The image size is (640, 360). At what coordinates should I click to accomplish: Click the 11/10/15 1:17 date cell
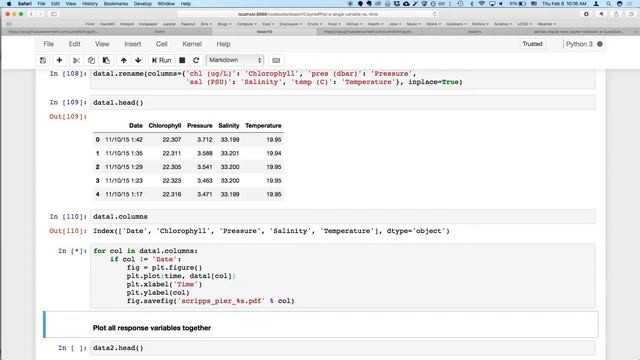(124, 194)
